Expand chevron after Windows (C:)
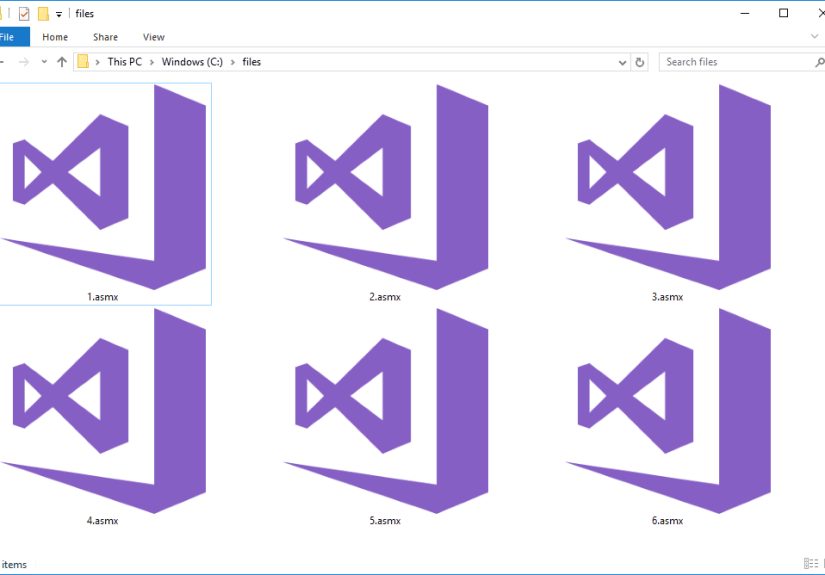The image size is (825, 575). point(233,62)
